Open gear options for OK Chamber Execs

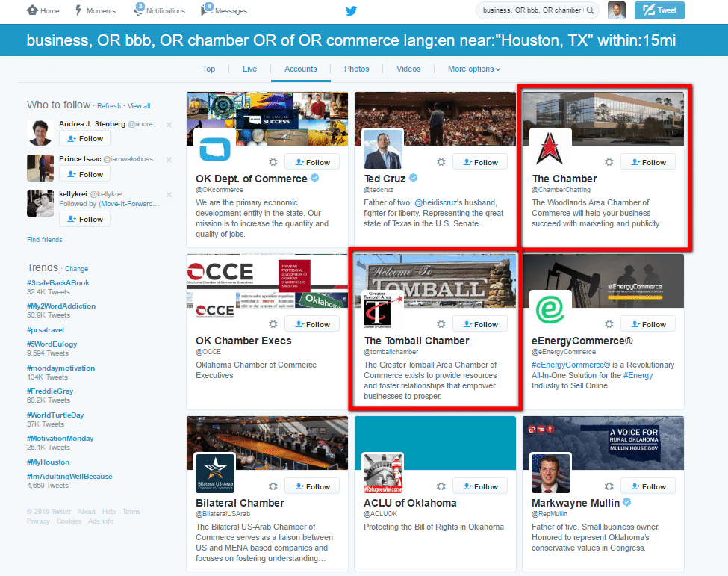(273, 324)
